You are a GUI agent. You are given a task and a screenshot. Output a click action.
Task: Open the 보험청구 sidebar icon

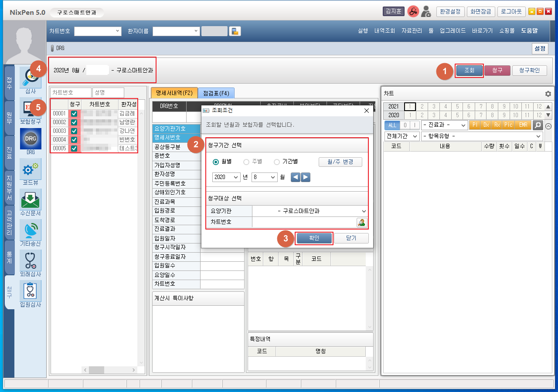(x=31, y=108)
